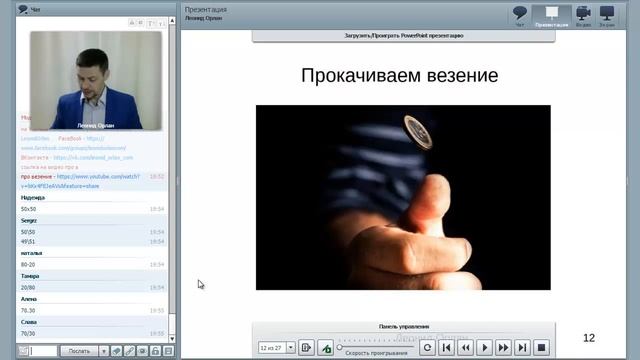Play the presentation
Image resolution: width=640 pixels, height=360 pixels.
484,348
